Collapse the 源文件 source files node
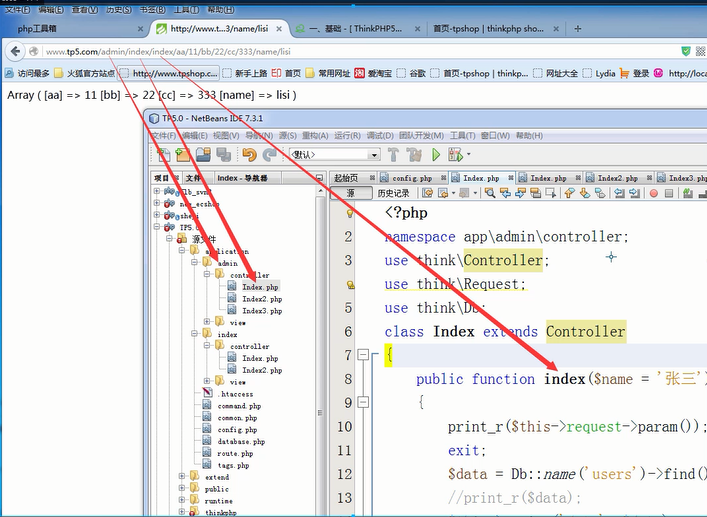 (169, 238)
